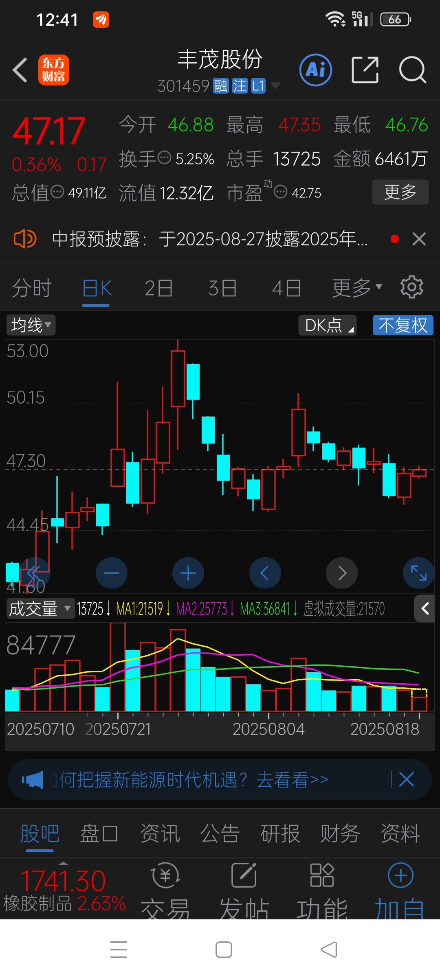
Task: Select the 日K tab
Action: click(97, 288)
